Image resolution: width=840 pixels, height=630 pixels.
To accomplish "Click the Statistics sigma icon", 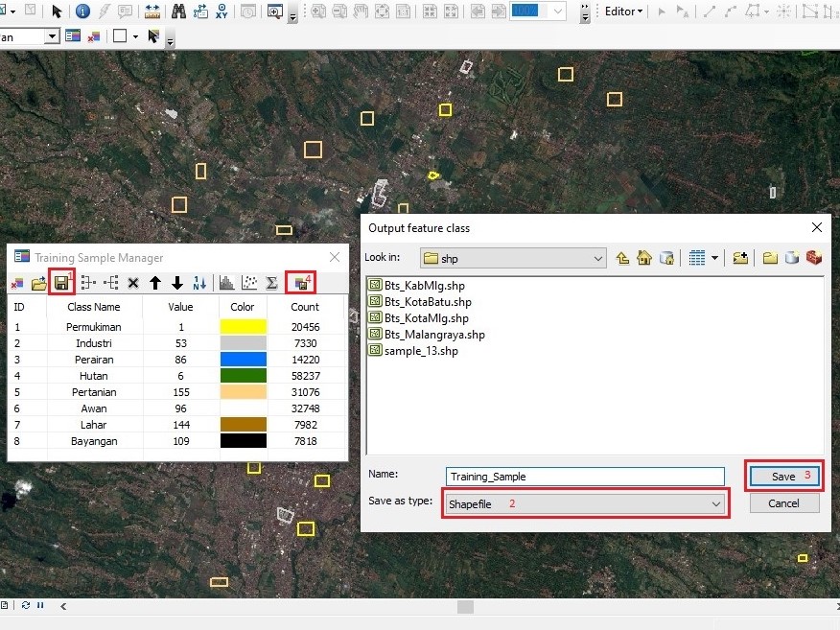I will [x=271, y=283].
